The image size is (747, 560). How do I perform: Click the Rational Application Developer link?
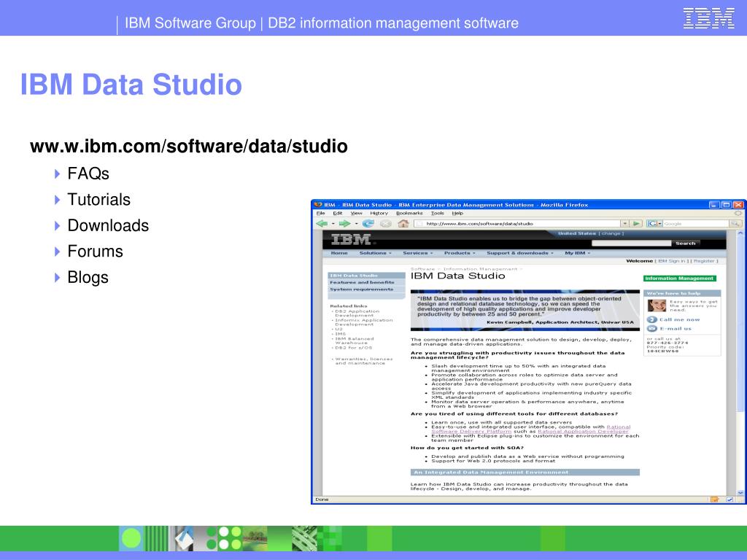click(583, 432)
